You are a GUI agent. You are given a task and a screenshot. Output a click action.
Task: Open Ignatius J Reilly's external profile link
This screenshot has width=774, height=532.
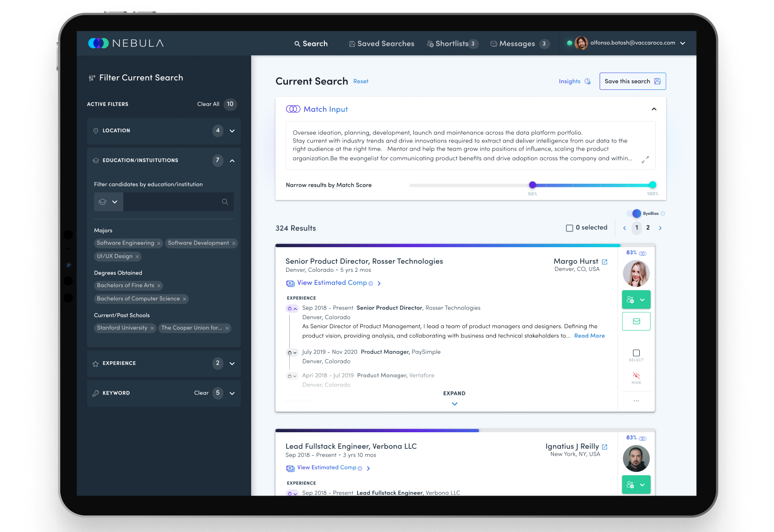coord(605,447)
